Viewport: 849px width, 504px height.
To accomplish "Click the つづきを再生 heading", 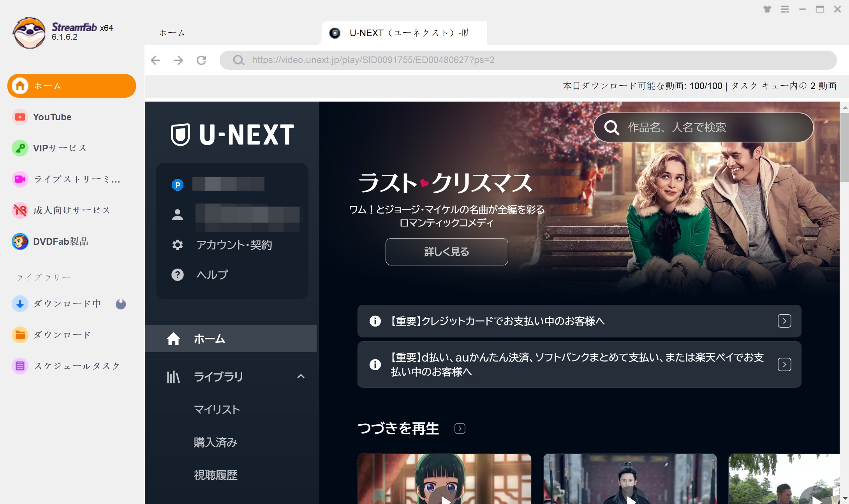I will pyautogui.click(x=398, y=428).
